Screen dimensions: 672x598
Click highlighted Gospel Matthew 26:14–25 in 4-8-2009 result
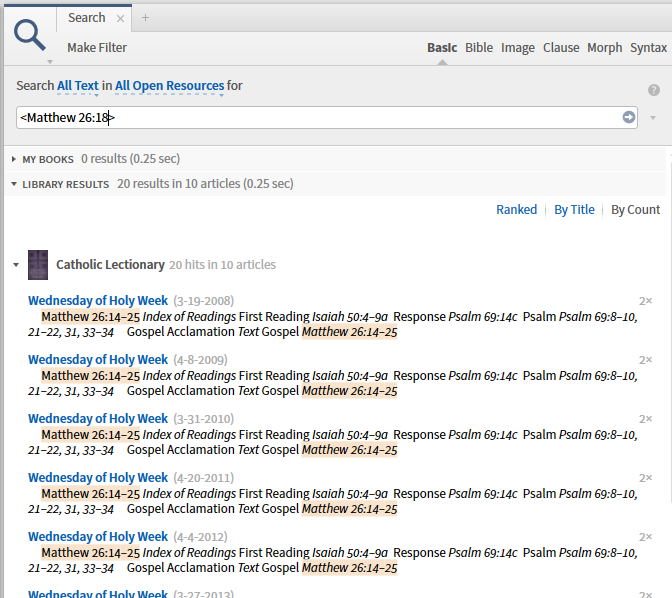349,391
